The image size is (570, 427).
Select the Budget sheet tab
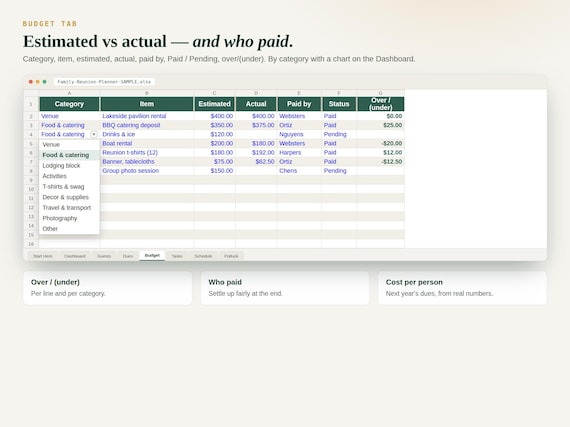tap(152, 255)
